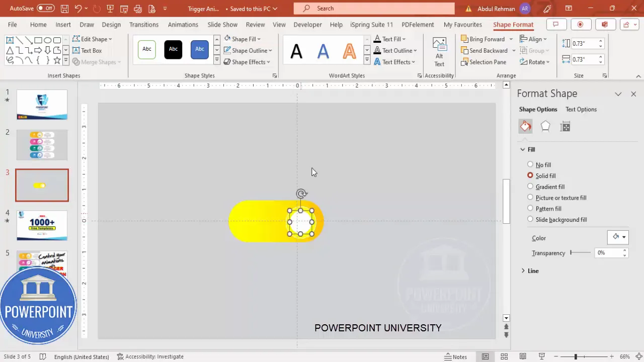Click the Comments icon button
644x362 pixels.
tap(555, 24)
